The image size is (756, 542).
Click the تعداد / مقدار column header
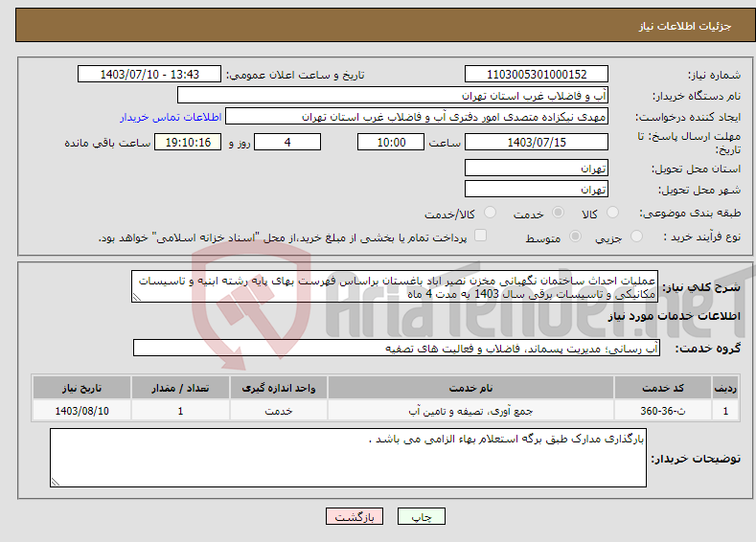tap(180, 388)
